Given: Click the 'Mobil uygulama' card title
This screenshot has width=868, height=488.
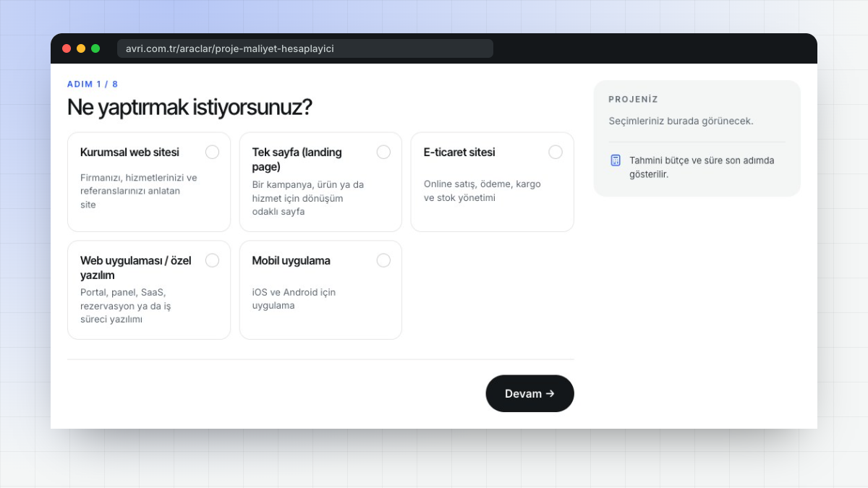Looking at the screenshot, I should tap(291, 261).
